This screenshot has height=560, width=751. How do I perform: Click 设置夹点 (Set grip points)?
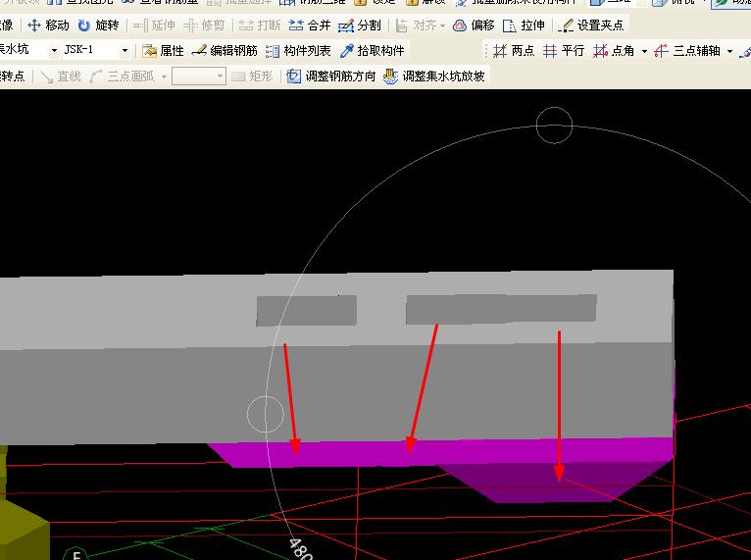[591, 25]
